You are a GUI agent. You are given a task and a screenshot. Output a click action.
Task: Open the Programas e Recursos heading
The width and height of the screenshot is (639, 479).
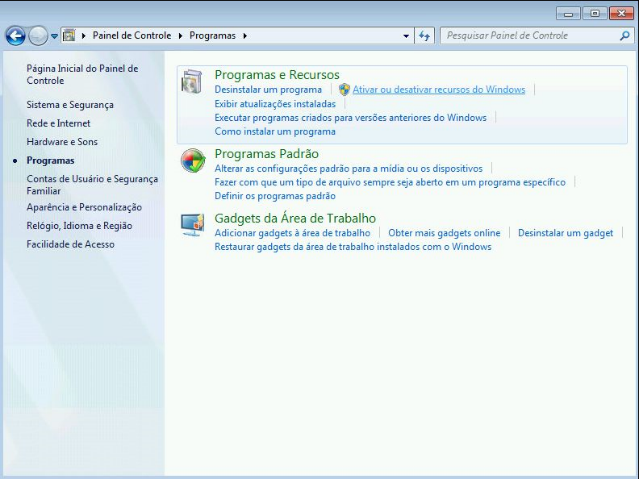click(277, 75)
